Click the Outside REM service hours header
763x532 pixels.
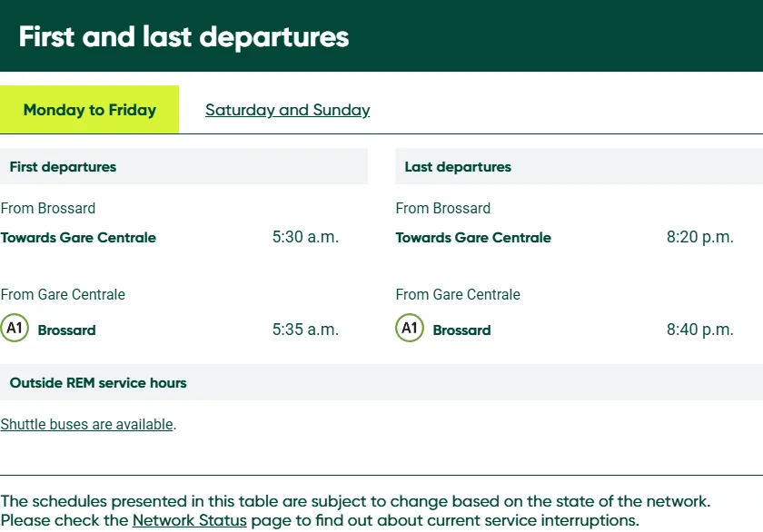pos(98,383)
